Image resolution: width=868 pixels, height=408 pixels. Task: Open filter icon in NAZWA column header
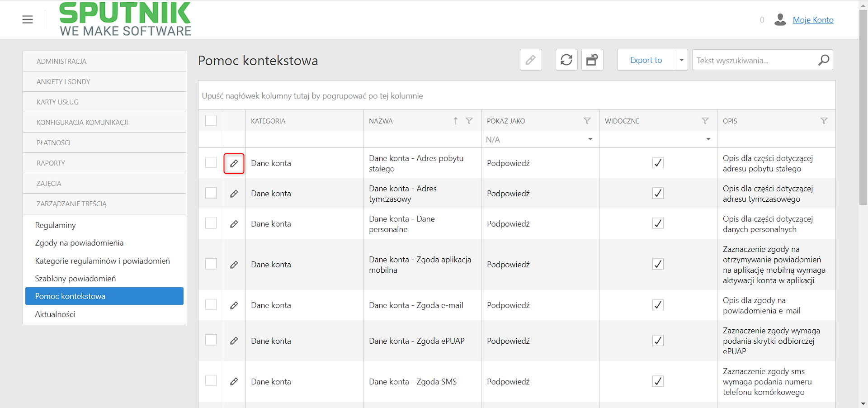469,121
